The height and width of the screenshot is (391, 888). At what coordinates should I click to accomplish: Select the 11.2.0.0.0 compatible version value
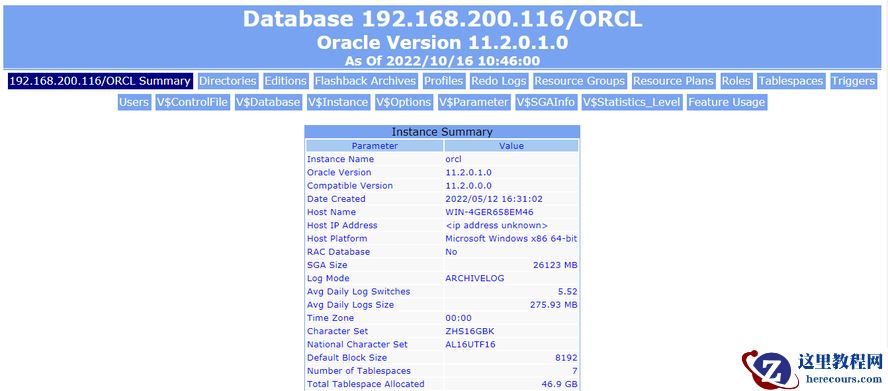point(468,186)
